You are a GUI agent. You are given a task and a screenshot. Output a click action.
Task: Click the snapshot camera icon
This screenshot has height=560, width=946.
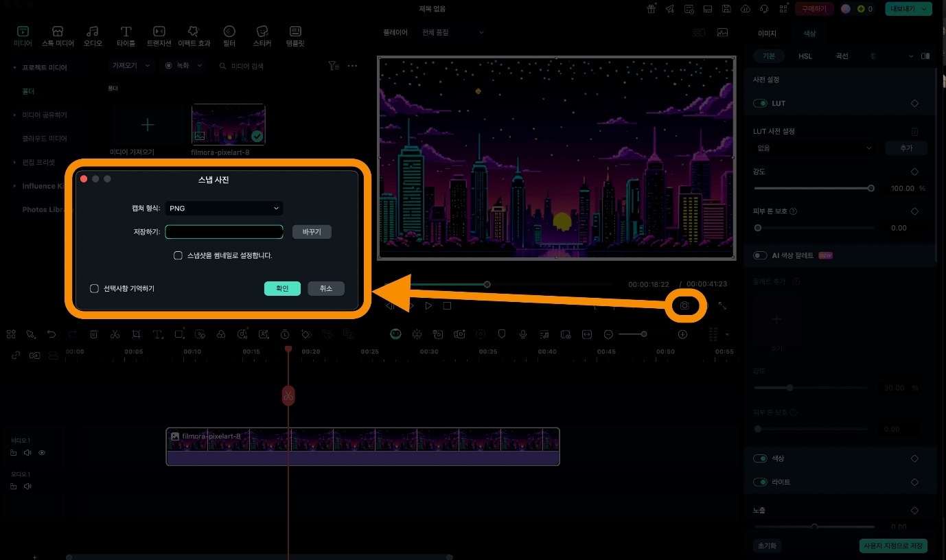coord(684,306)
